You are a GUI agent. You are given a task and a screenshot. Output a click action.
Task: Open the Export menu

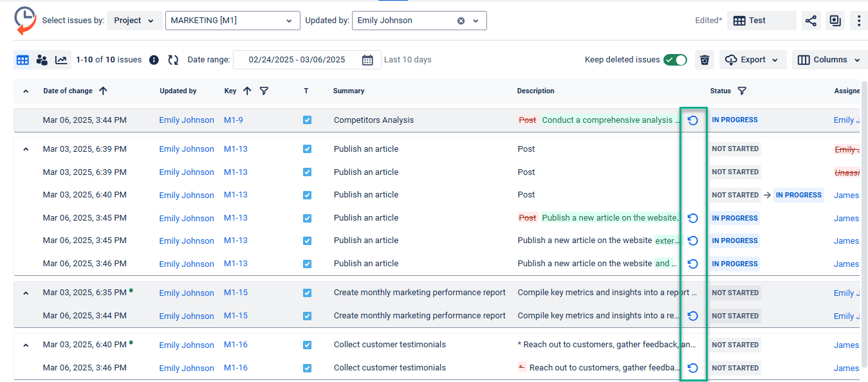click(752, 60)
